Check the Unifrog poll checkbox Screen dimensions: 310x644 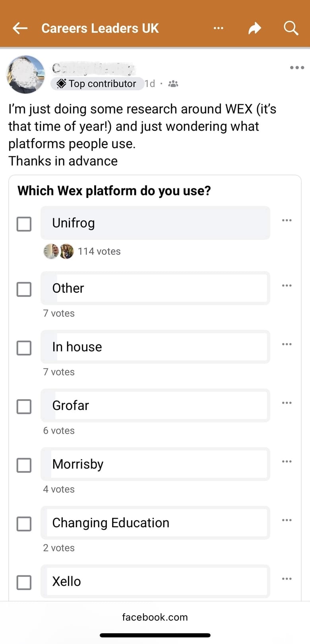coord(24,224)
